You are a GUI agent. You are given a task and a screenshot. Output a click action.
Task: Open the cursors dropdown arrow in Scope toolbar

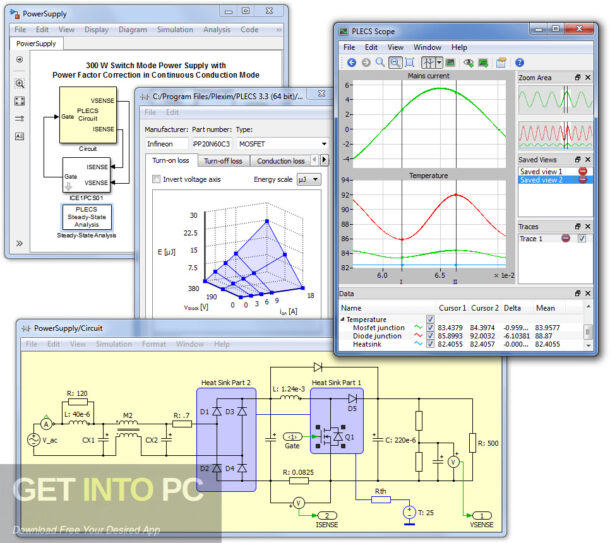click(439, 63)
